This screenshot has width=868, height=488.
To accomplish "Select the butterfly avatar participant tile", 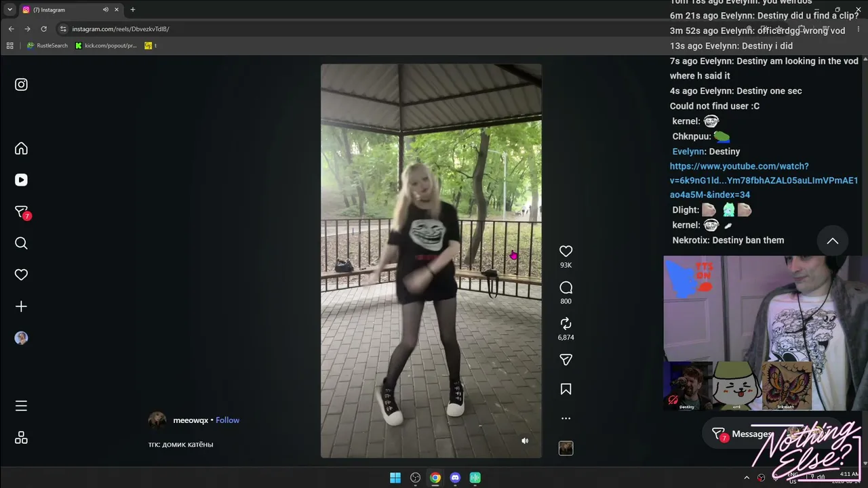I will point(787,386).
